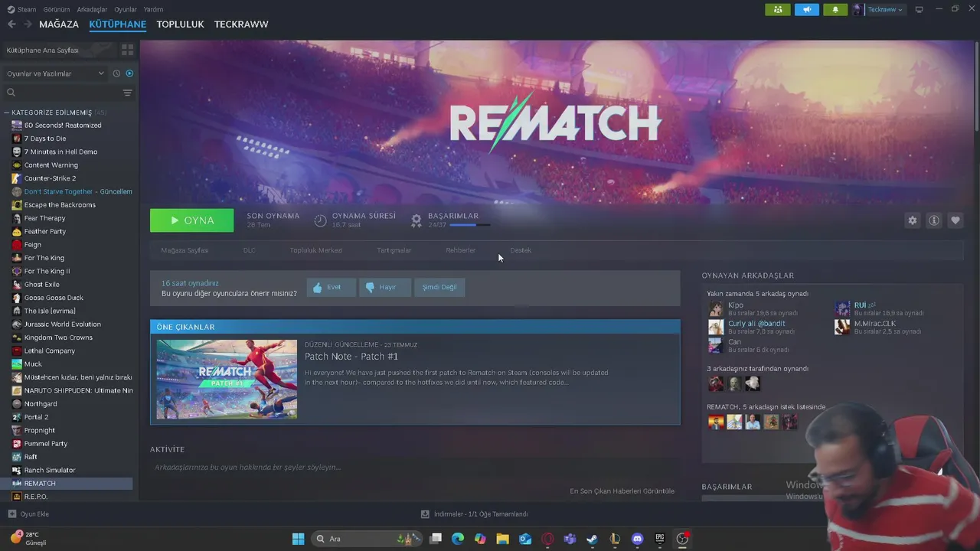This screenshot has width=980, height=551.
Task: Collapse the KATEGORİZE EDİLMEMİŞ category
Action: point(7,112)
